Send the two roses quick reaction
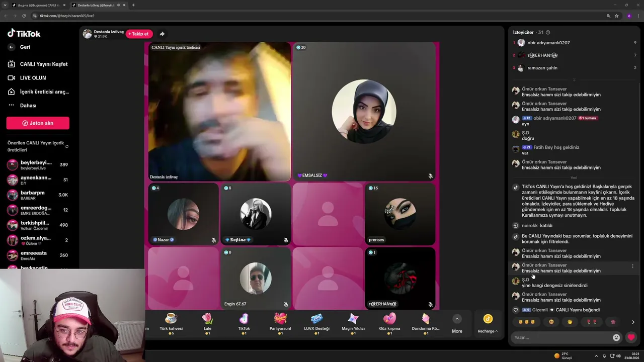 tap(592, 322)
